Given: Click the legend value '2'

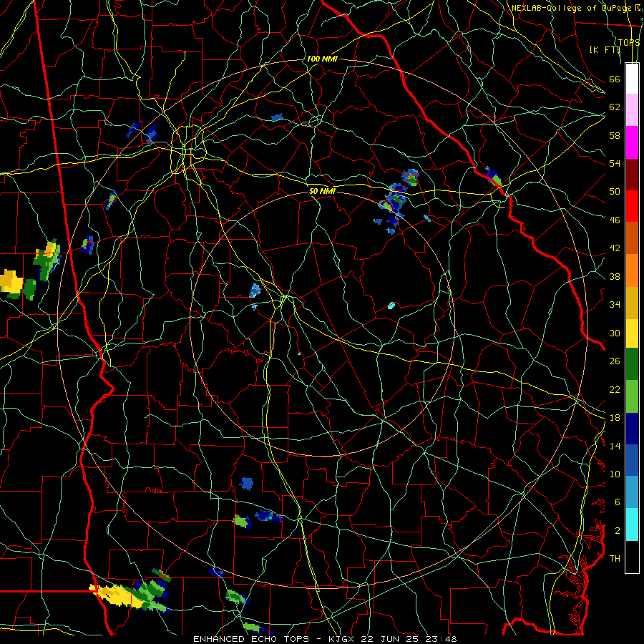Looking at the screenshot, I should [x=618, y=531].
